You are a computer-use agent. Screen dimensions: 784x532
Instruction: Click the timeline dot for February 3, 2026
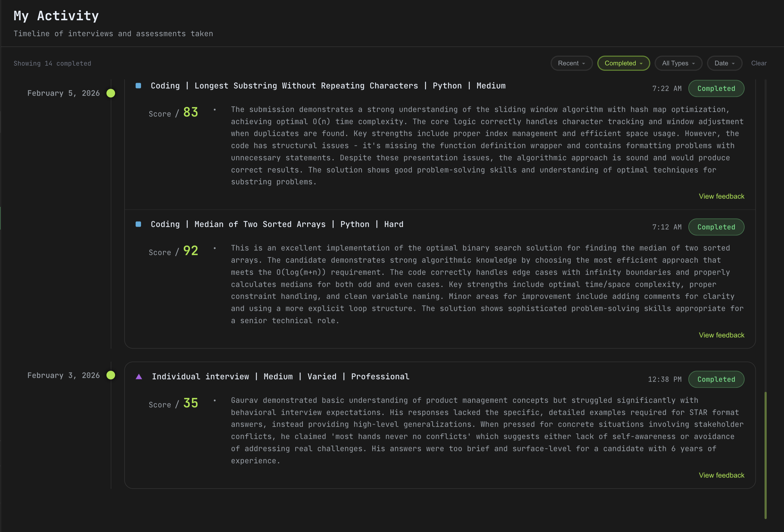tap(111, 375)
